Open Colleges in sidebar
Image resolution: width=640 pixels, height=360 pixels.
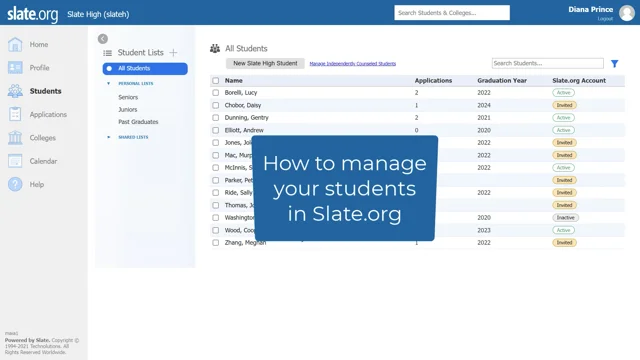[x=42, y=138]
